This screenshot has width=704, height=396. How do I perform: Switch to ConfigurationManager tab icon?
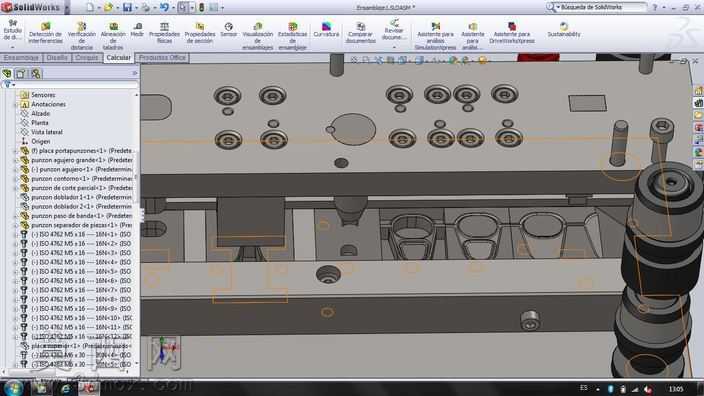coord(35,73)
